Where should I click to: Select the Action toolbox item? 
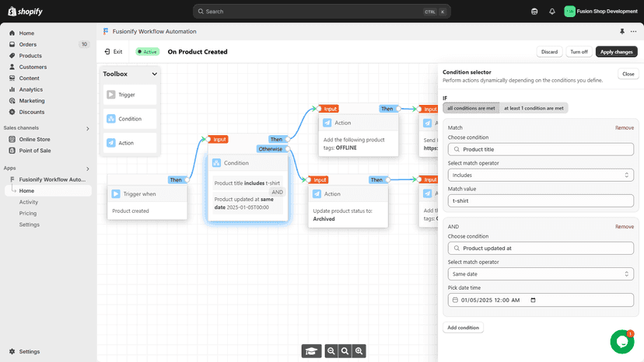(130, 143)
